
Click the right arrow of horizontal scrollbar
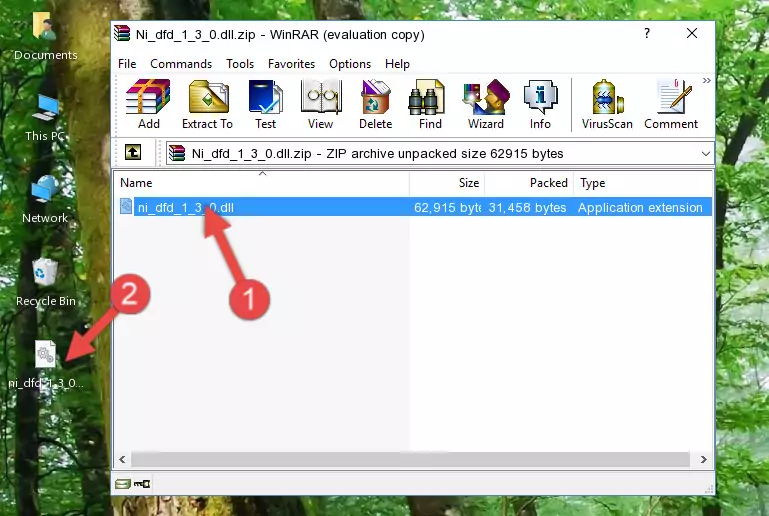click(703, 459)
